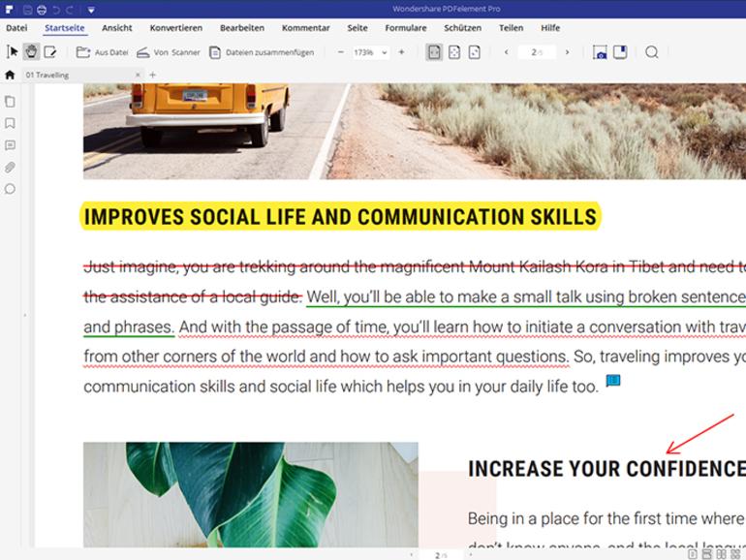Image resolution: width=746 pixels, height=560 pixels.
Task: Toggle the fit page view mode
Action: point(454,52)
